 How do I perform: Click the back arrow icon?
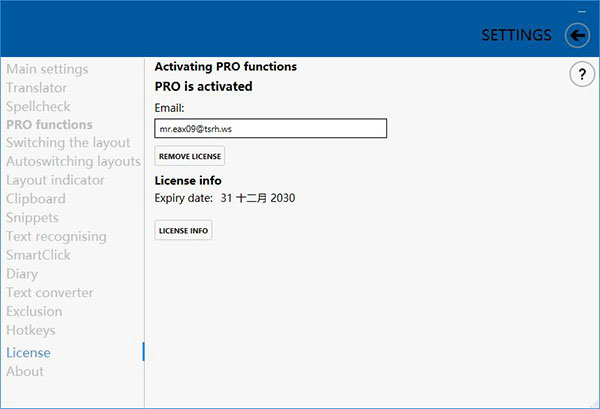click(x=577, y=35)
